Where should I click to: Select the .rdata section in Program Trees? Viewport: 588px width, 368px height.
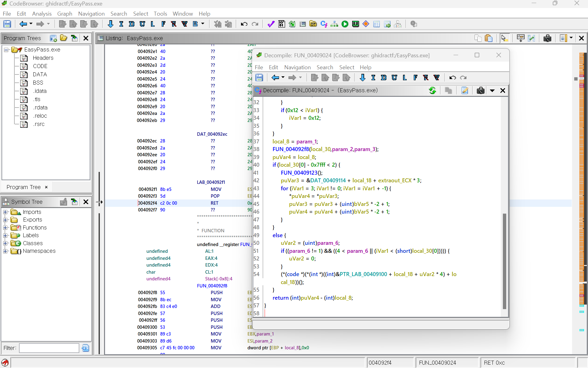(40, 108)
